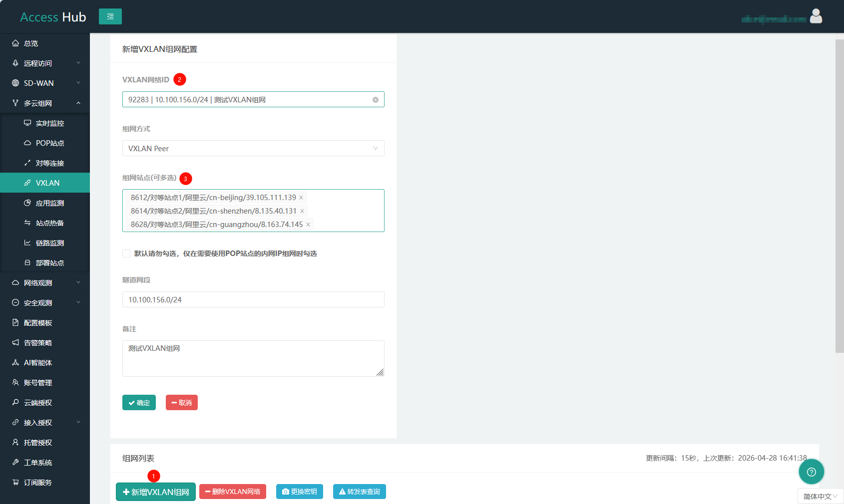
Task: Click the document icon beside 配置模板
Action: pyautogui.click(x=15, y=323)
